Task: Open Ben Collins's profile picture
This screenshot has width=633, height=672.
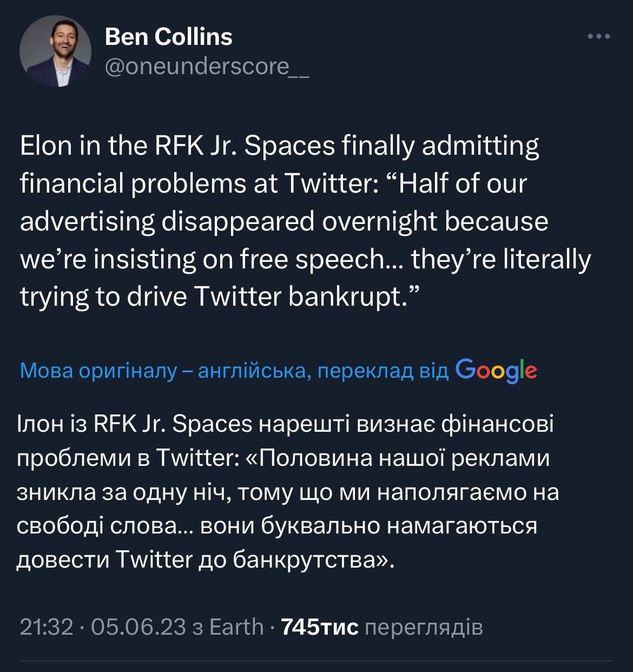Action: click(x=55, y=51)
